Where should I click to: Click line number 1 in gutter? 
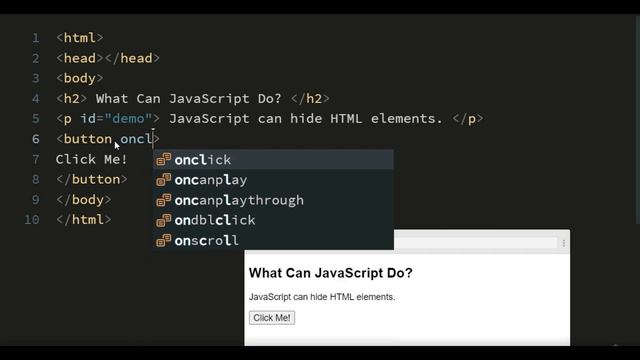click(x=36, y=38)
